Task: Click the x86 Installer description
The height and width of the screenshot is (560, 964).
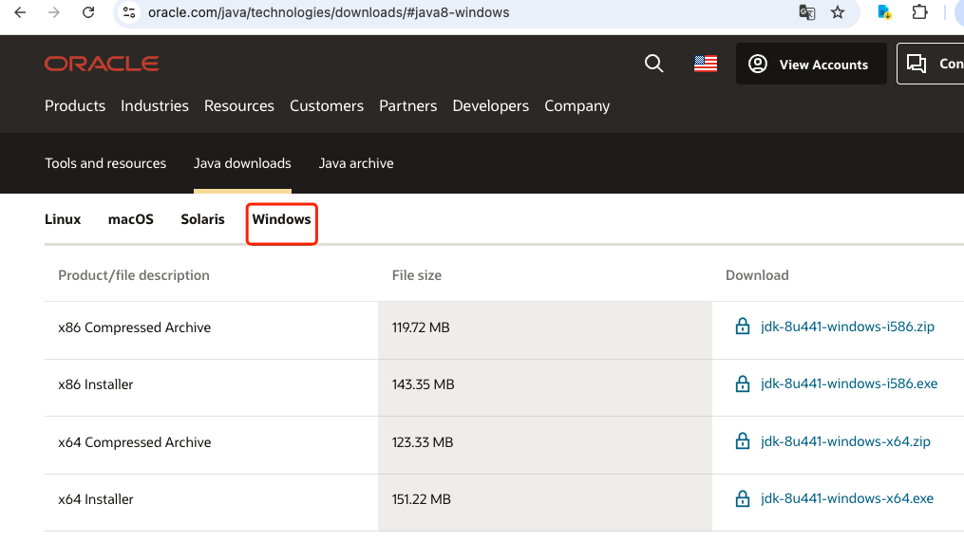Action: [x=96, y=384]
